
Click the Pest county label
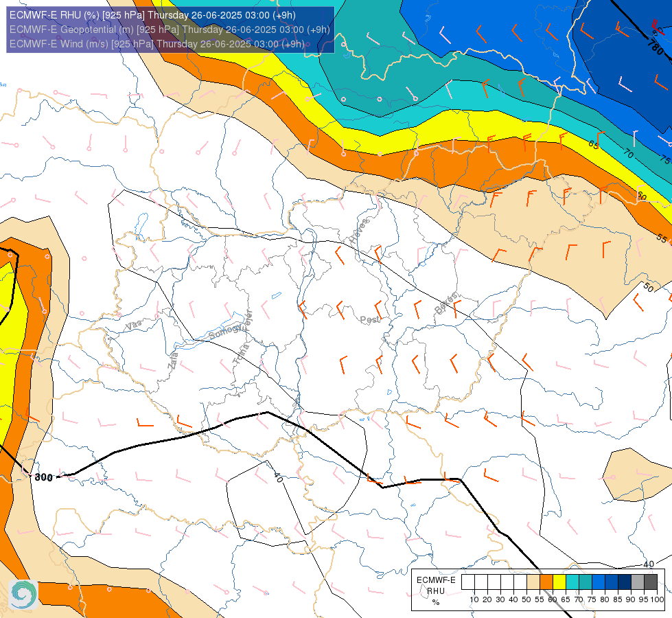[x=369, y=319]
